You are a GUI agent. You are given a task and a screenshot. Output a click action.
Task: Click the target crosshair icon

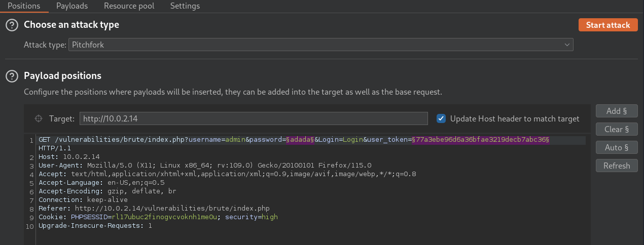[x=38, y=118]
